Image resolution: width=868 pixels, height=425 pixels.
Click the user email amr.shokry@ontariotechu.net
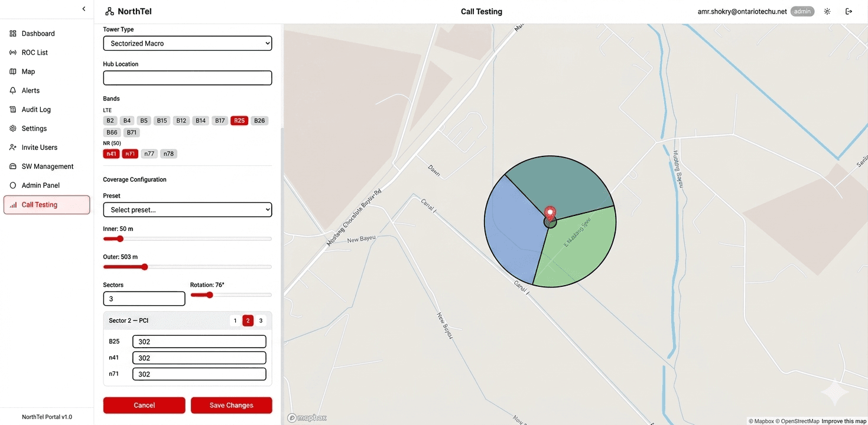tap(742, 11)
